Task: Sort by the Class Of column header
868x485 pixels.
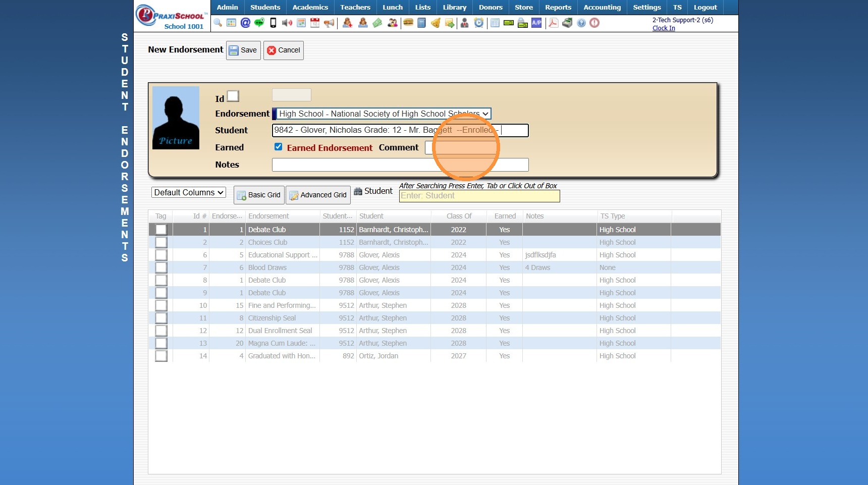Action: click(459, 216)
